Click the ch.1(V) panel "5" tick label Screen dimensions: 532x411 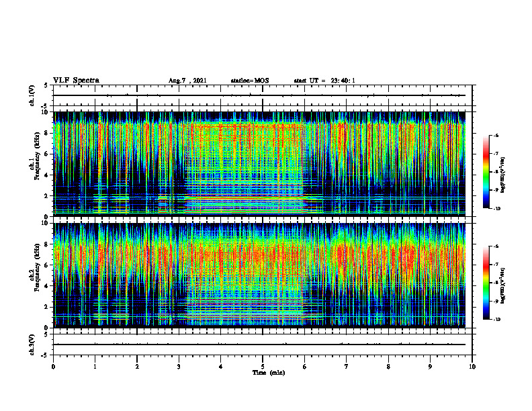pos(47,86)
